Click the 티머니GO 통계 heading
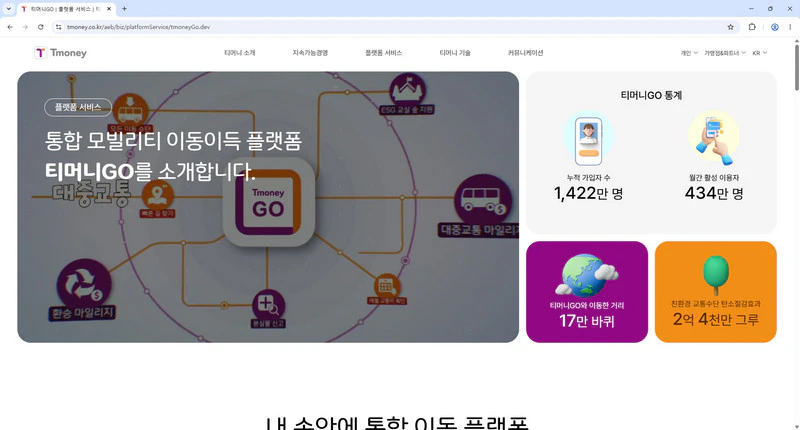Screen dimensions: 800x430 (651, 95)
